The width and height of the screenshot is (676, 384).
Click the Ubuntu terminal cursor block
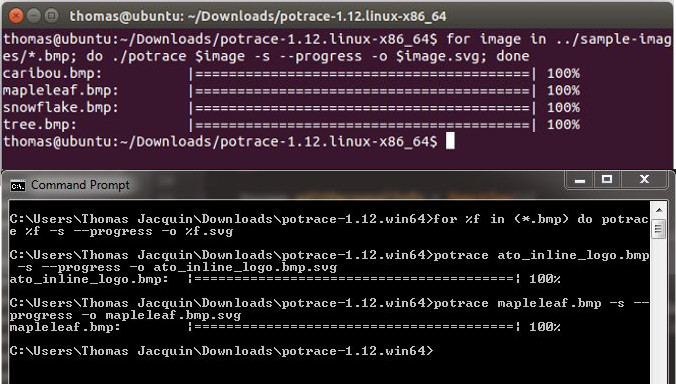pos(450,141)
